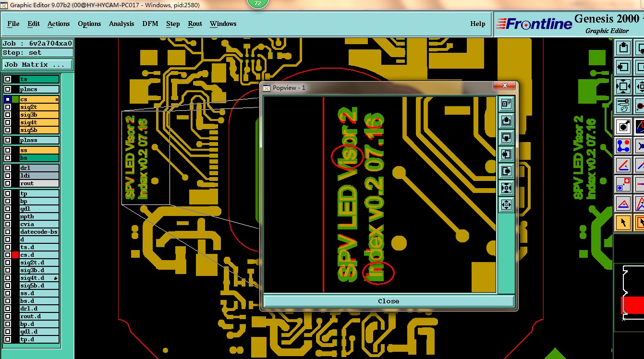This screenshot has width=644, height=359.
Task: Open the Rout menu
Action: 195,24
